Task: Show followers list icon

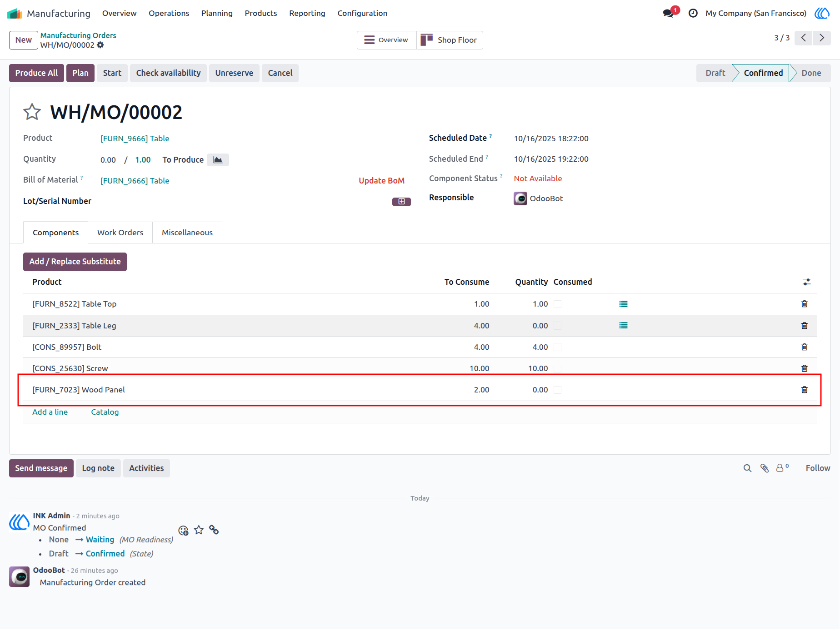Action: (782, 468)
